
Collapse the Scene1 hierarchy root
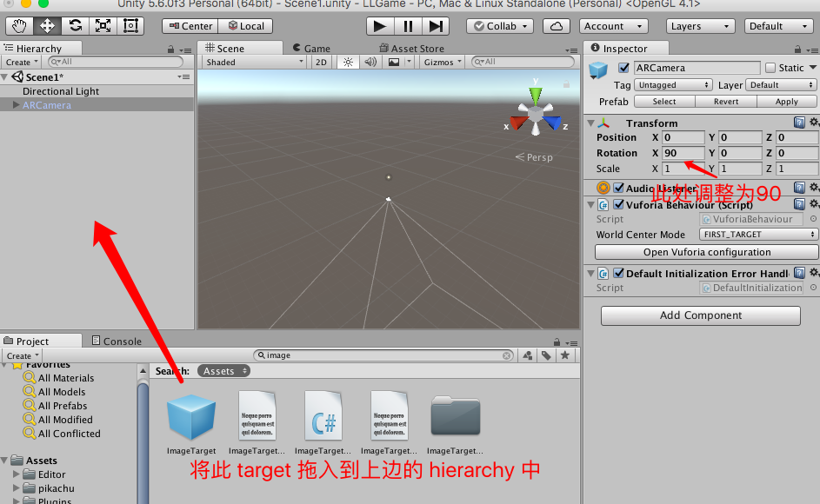click(4, 77)
